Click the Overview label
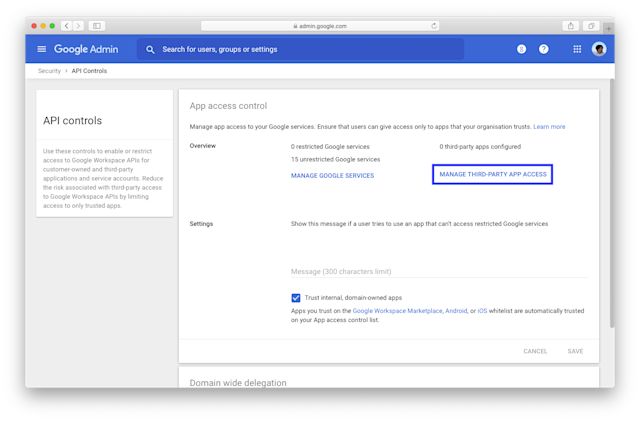 202,146
